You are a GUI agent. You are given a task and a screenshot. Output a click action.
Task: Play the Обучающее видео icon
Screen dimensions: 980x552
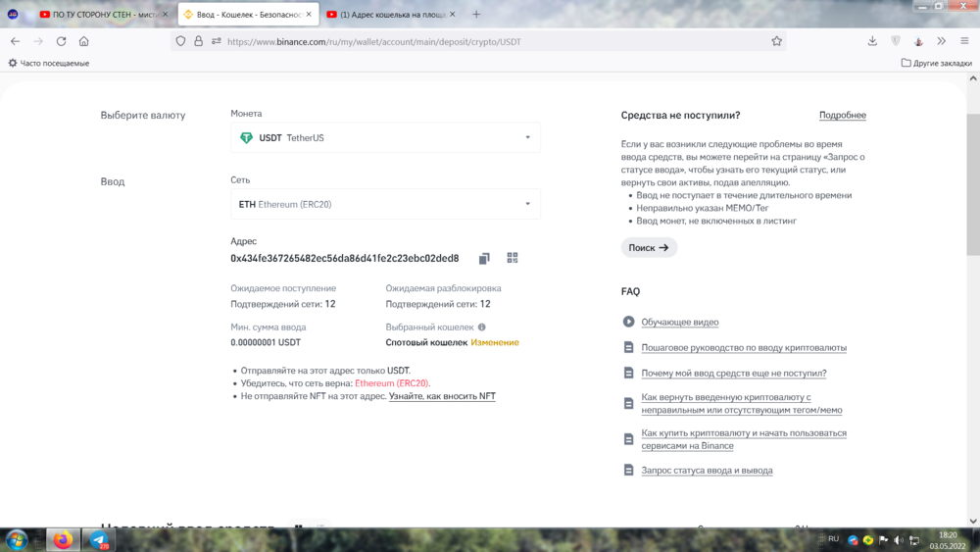click(x=628, y=322)
